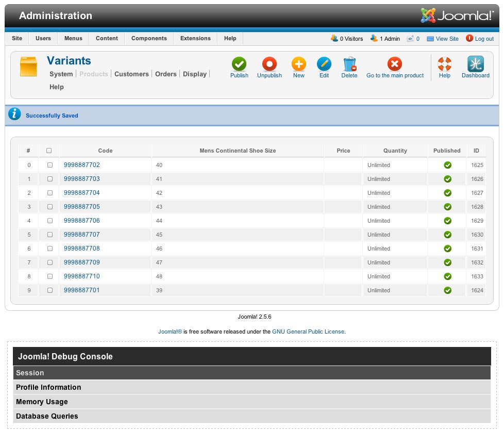
Task: Toggle published status for variant 9998887705
Action: coord(447,207)
